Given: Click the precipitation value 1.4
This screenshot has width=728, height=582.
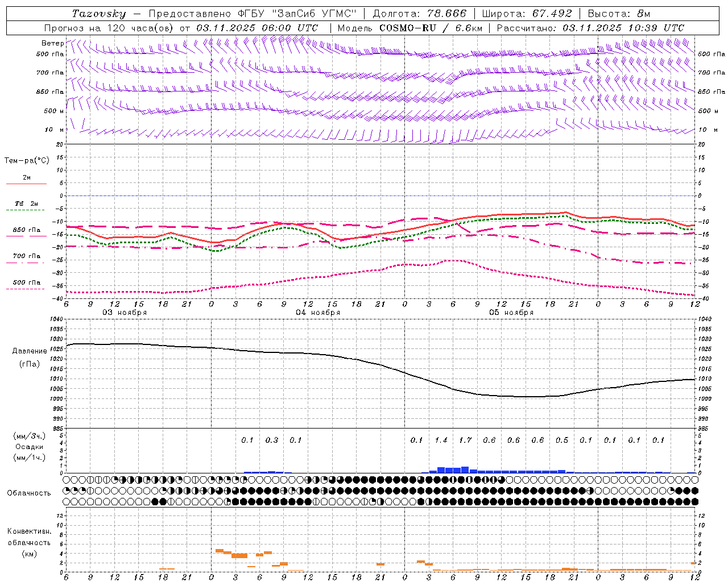Looking at the screenshot, I should point(441,440).
